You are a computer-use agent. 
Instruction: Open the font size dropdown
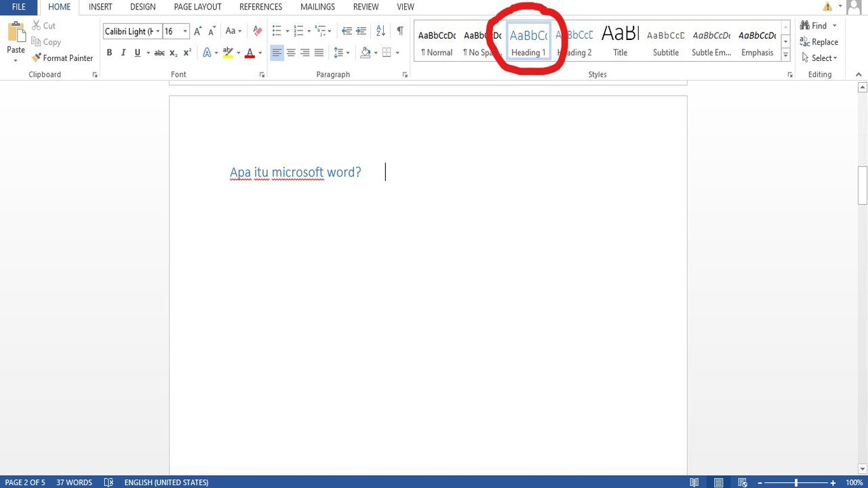point(185,31)
